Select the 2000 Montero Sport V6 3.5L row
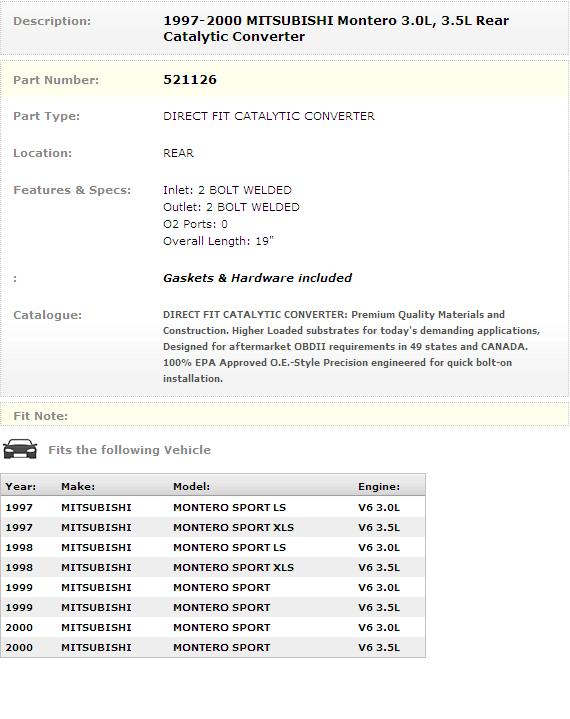This screenshot has height=719, width=570. click(x=213, y=647)
